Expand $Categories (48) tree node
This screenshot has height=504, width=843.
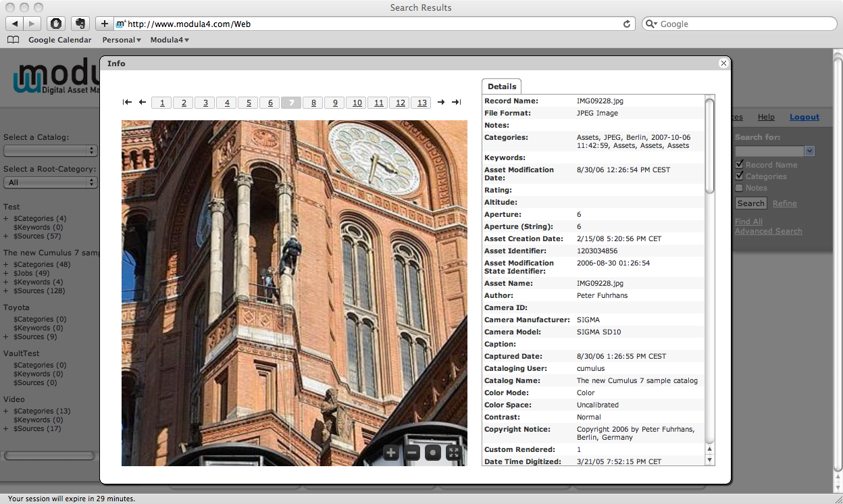coord(6,265)
